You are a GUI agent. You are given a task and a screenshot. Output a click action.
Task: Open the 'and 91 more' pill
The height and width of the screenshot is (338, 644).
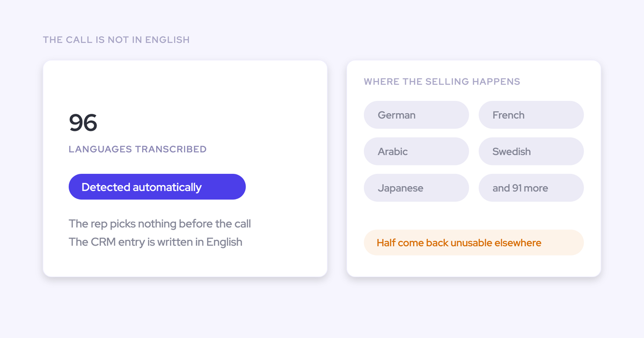click(x=531, y=188)
